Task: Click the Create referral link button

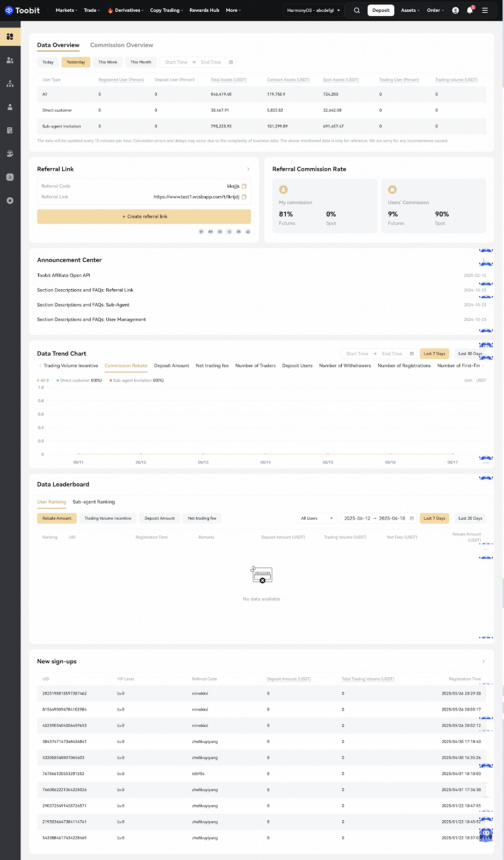Action: [144, 217]
